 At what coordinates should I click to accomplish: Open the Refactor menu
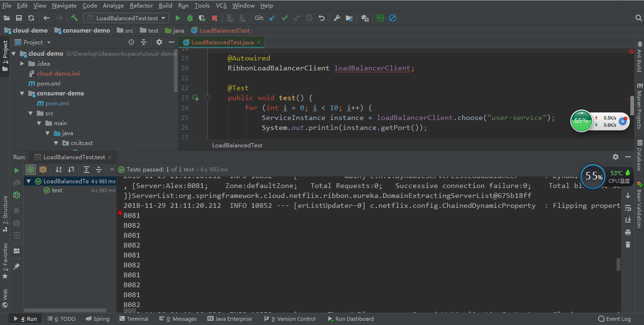pyautogui.click(x=142, y=6)
